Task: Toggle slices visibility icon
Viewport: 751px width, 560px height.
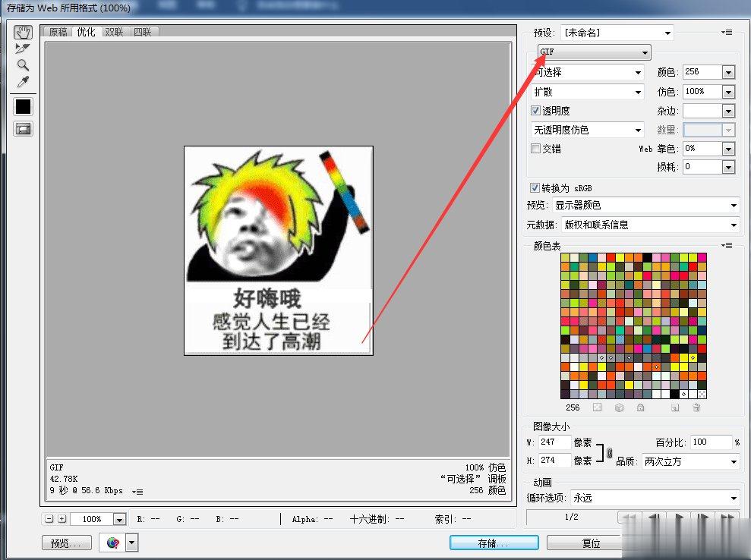Action: [23, 129]
